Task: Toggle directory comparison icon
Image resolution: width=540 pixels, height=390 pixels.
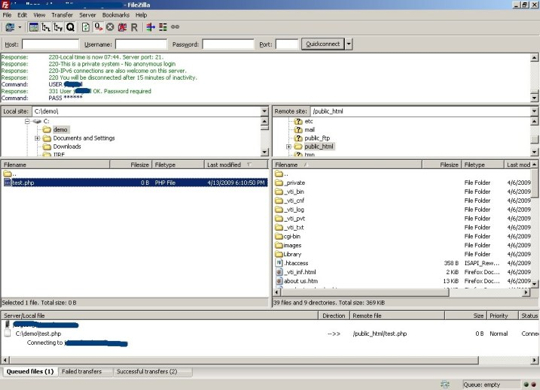Action: coord(163,27)
